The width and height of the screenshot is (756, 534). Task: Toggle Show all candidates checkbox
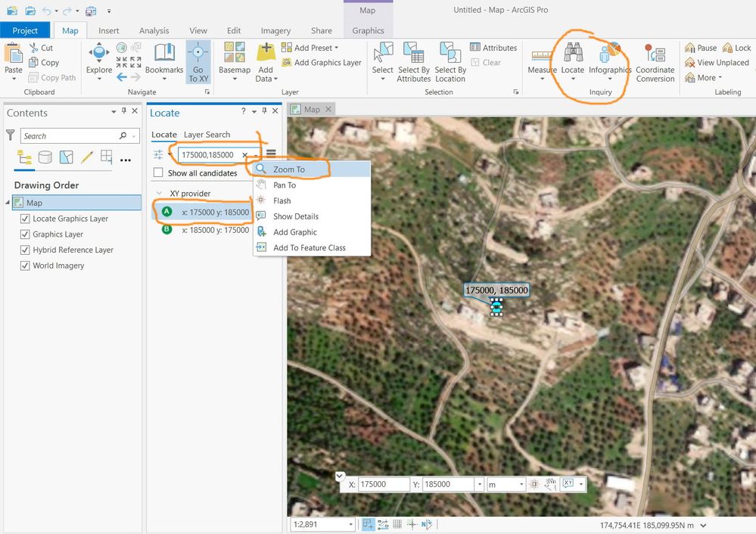158,172
